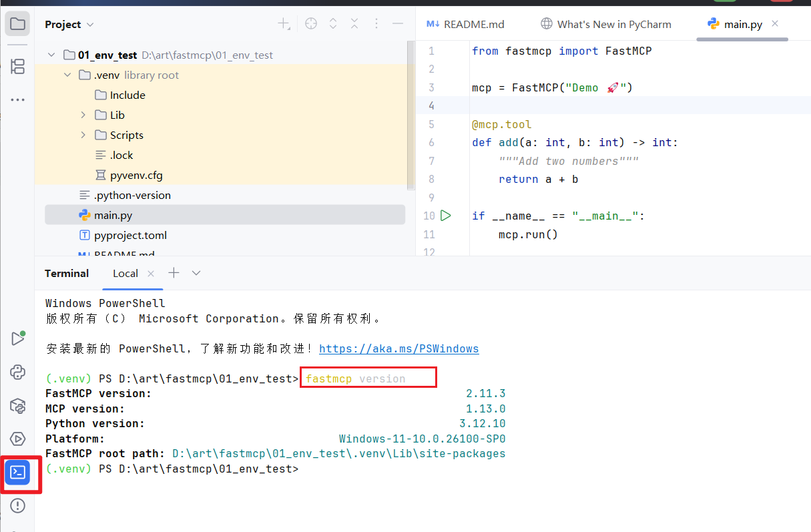Collapse the 01_env_test root folder

[x=51, y=55]
